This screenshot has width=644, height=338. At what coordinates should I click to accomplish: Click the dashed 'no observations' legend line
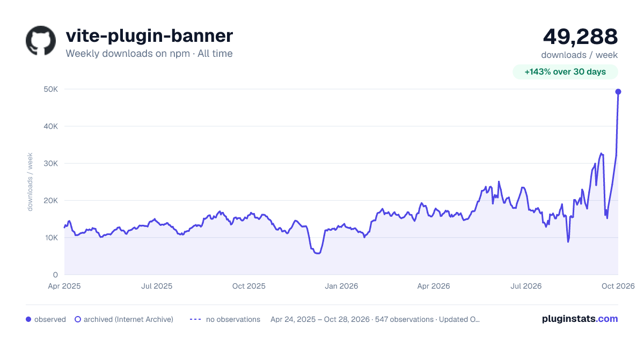(195, 319)
